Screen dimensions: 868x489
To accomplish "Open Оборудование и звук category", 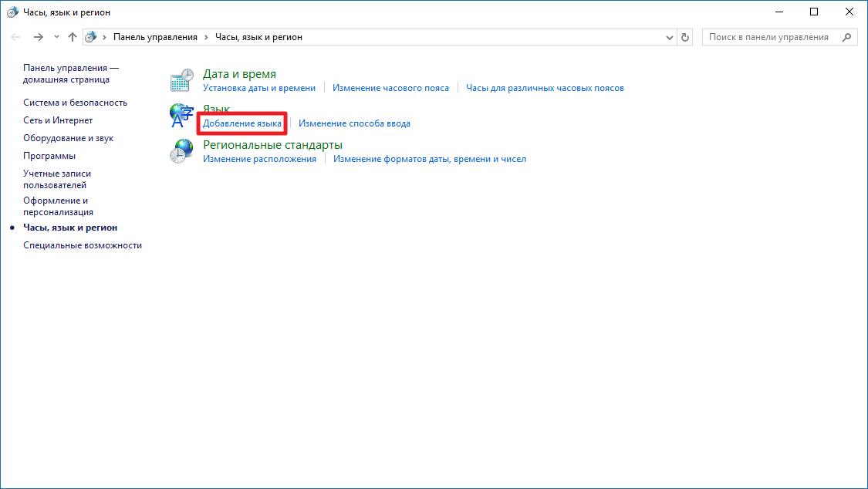I will pyautogui.click(x=68, y=138).
